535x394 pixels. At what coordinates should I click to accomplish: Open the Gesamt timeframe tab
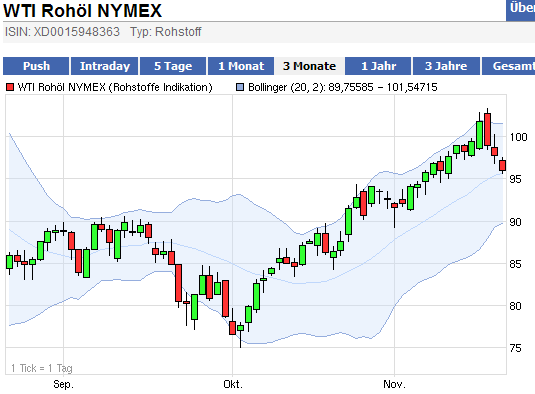point(509,66)
